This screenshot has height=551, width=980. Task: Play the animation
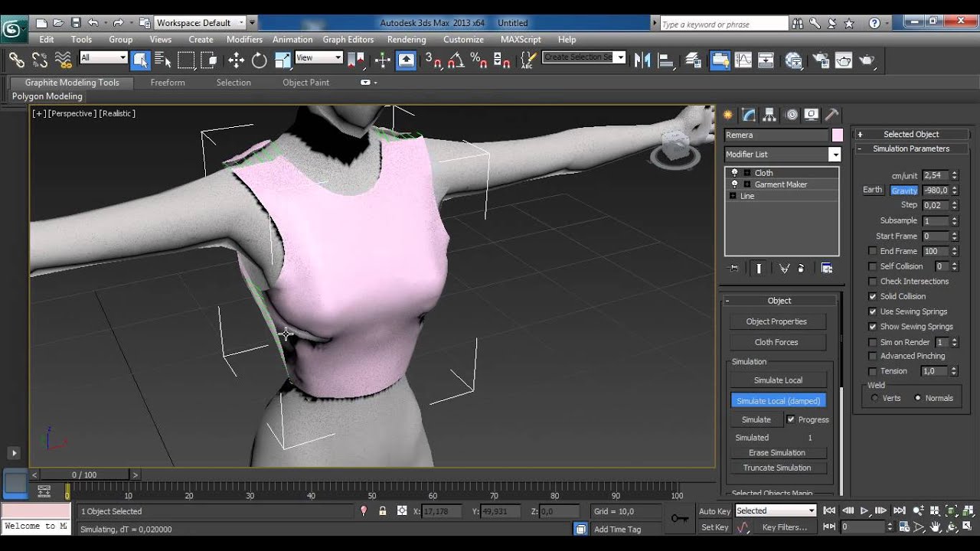pyautogui.click(x=864, y=510)
